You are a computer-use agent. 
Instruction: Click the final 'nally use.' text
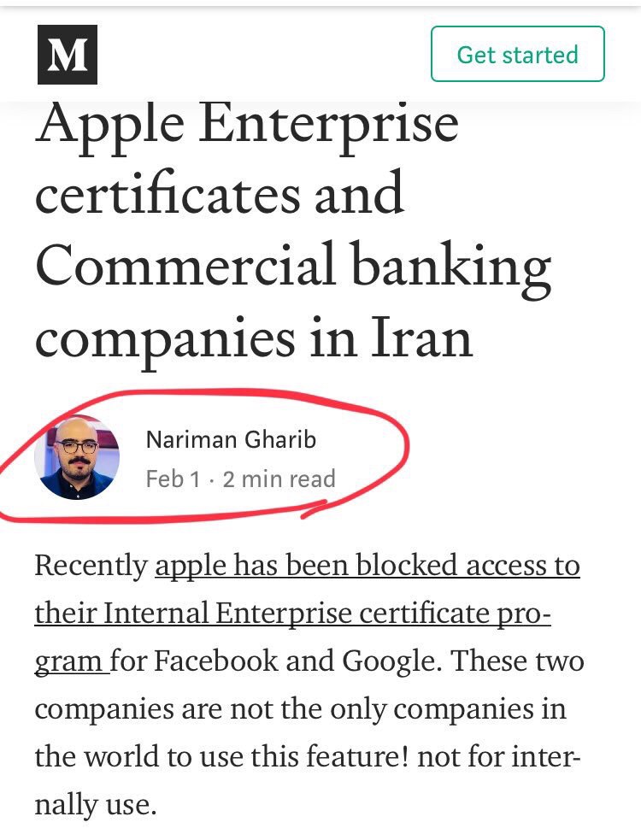[x=96, y=805]
